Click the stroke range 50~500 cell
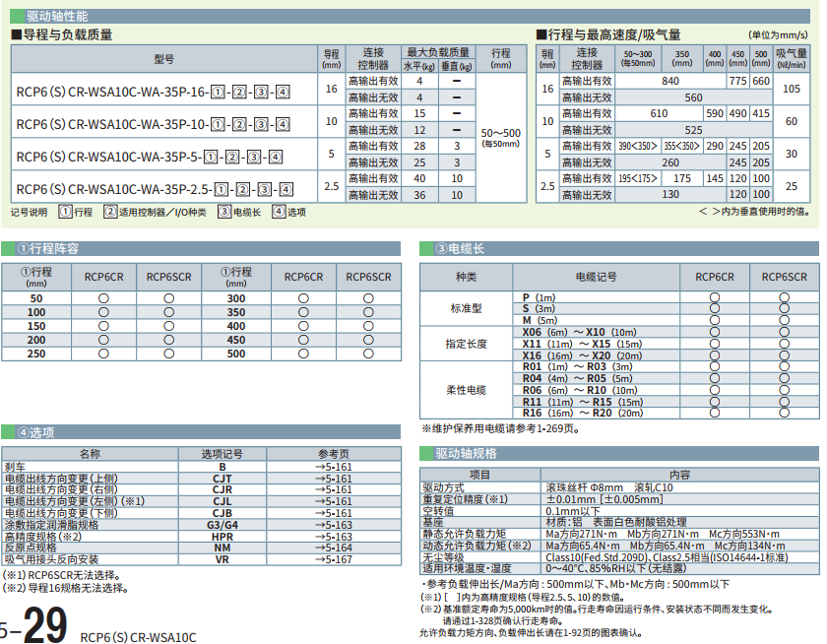This screenshot has width=827, height=644. click(500, 138)
